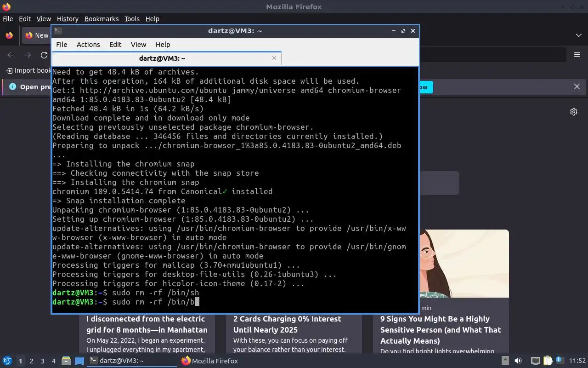This screenshot has height=368, width=588.
Task: Minimize the terminal window
Action: (x=394, y=31)
